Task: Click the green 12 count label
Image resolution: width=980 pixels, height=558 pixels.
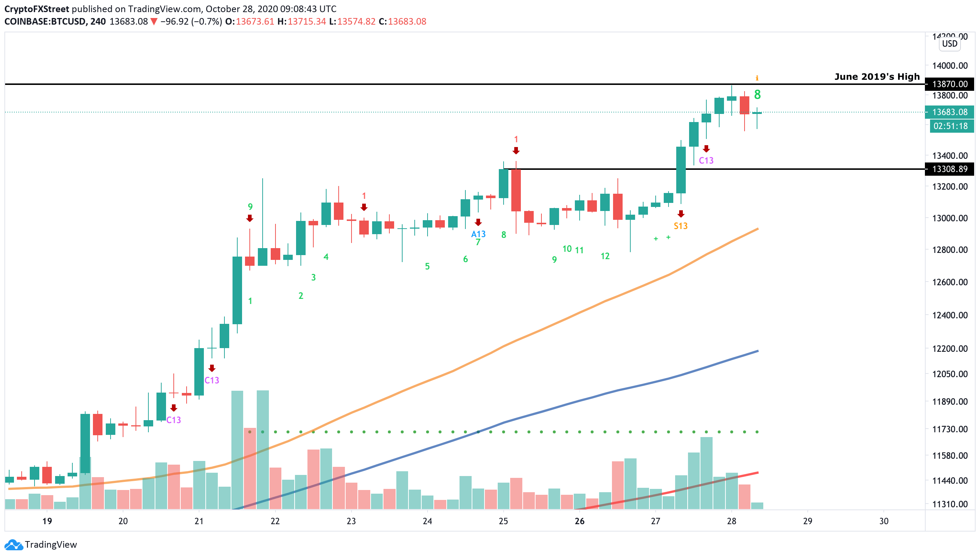Action: pyautogui.click(x=605, y=256)
